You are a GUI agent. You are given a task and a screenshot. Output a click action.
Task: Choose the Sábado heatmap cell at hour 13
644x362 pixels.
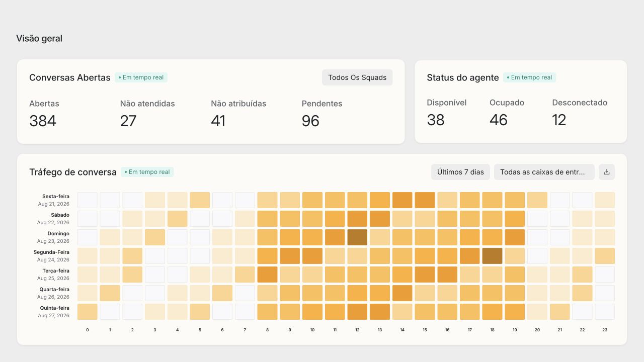coord(380,219)
